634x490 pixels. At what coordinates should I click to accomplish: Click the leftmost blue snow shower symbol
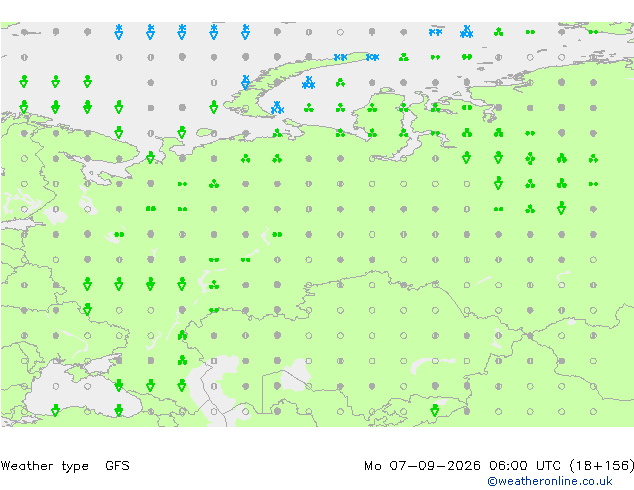point(118,32)
